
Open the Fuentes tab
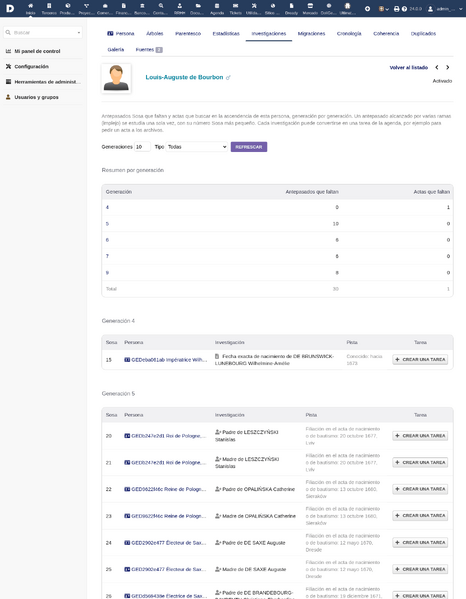(x=149, y=50)
